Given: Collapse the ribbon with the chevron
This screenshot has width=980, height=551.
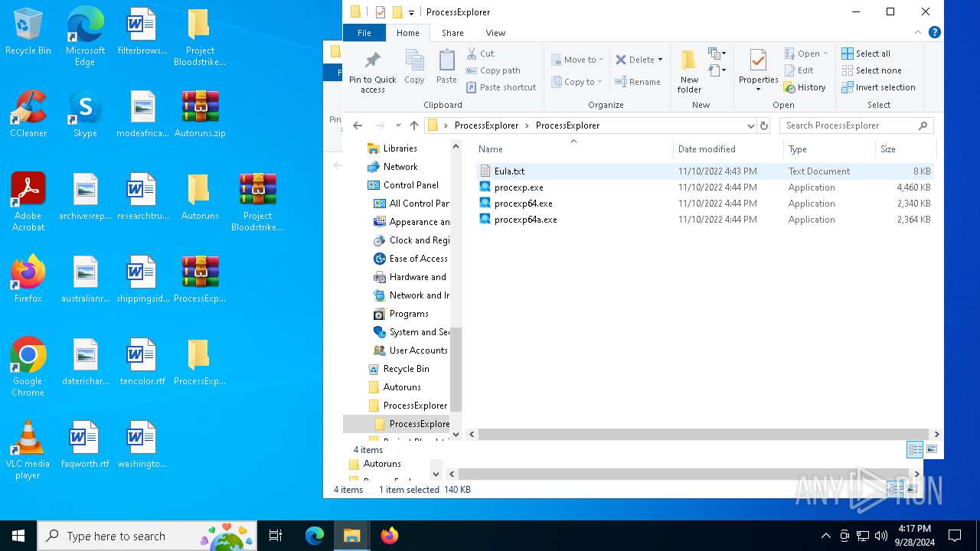Looking at the screenshot, I should [918, 33].
